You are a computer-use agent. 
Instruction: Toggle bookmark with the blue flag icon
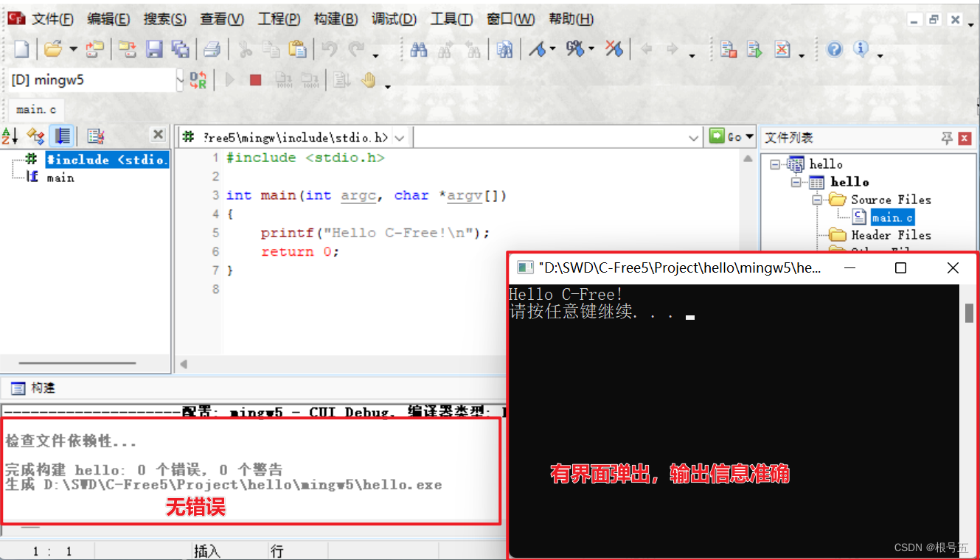[538, 49]
